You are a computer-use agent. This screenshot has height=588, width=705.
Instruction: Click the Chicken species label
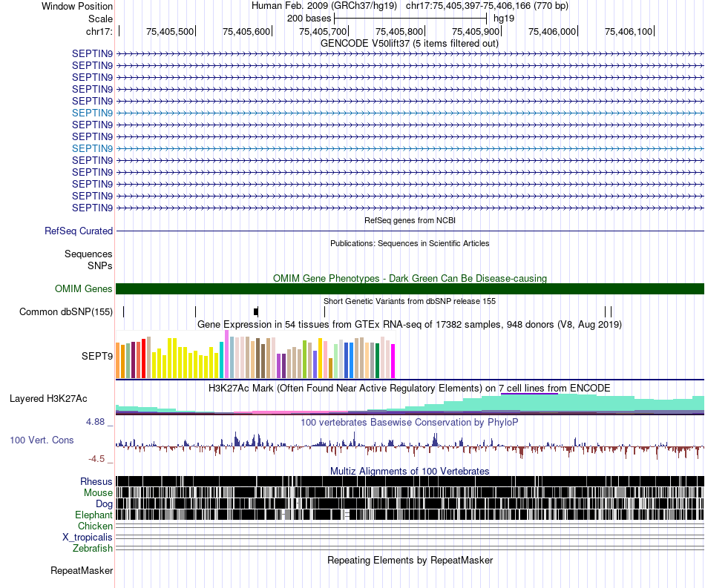coord(95,526)
